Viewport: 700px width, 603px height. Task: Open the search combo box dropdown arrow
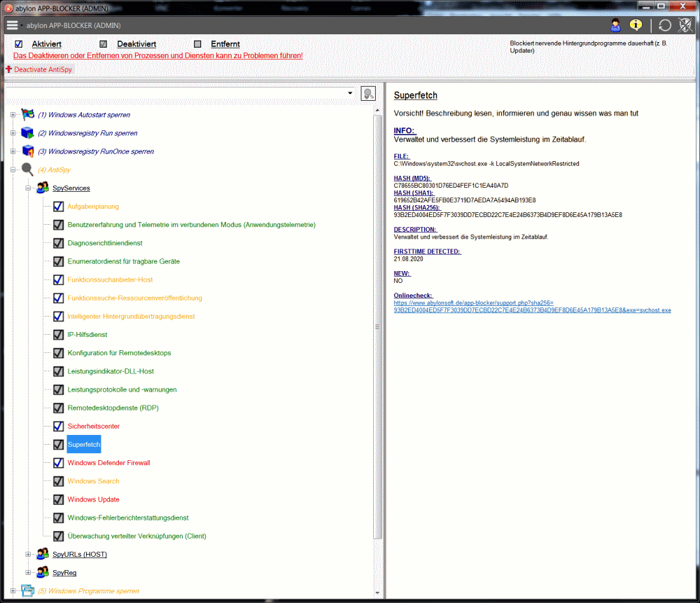tap(350, 93)
